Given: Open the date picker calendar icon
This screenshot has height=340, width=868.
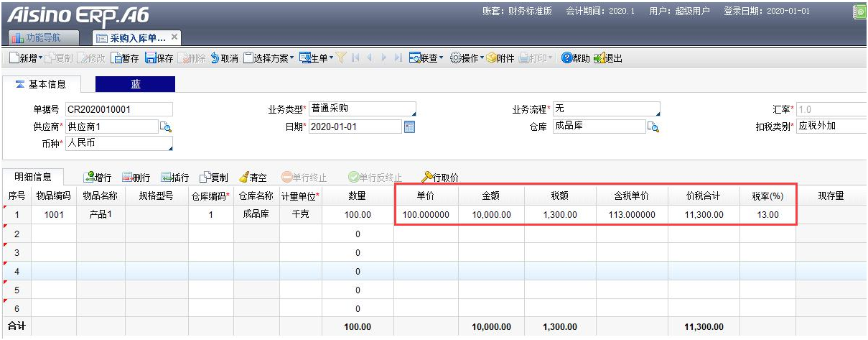Looking at the screenshot, I should 410,127.
